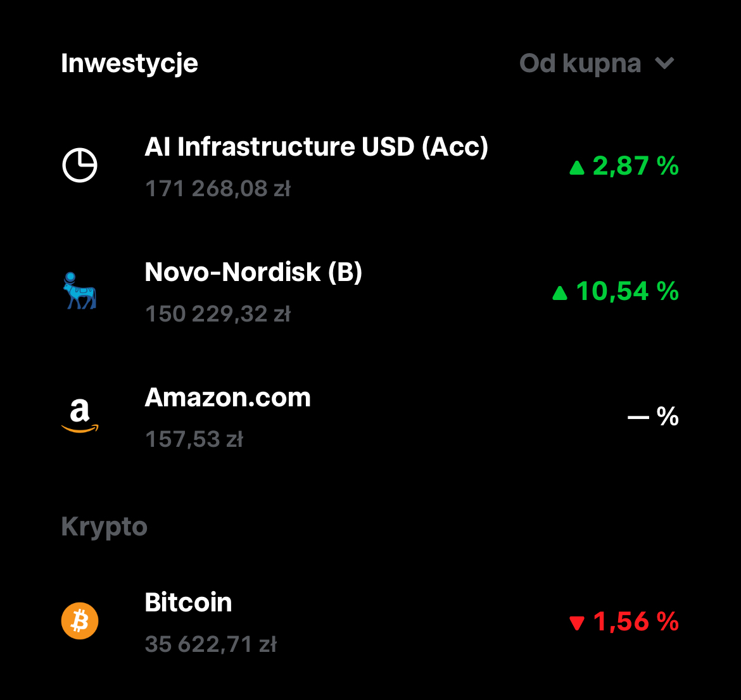Click the Amazon dash percent value
This screenshot has height=700, width=741.
[653, 416]
